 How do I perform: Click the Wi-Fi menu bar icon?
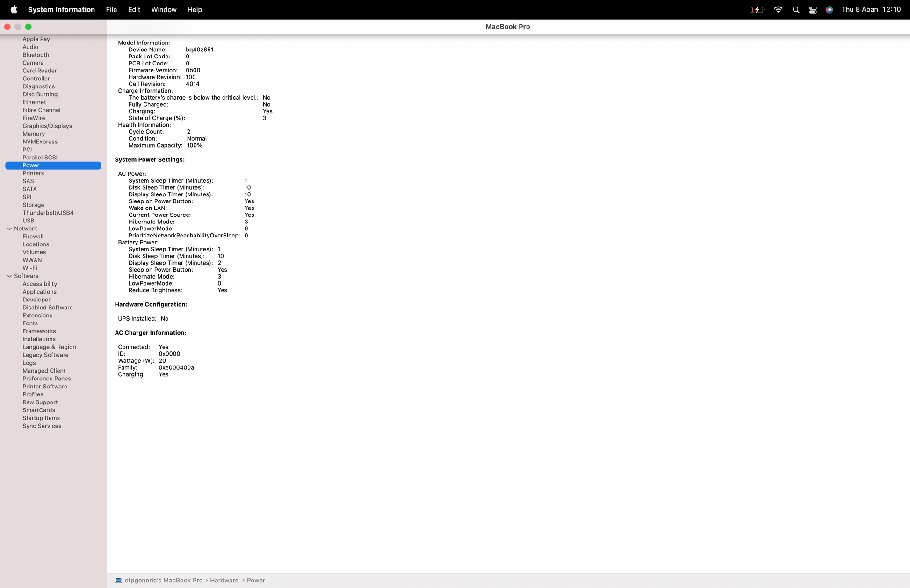[778, 9]
